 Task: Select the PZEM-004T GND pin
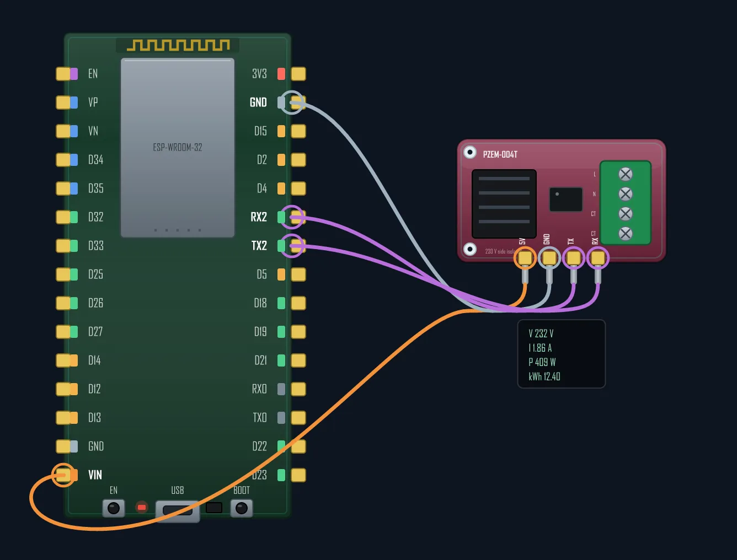[549, 258]
